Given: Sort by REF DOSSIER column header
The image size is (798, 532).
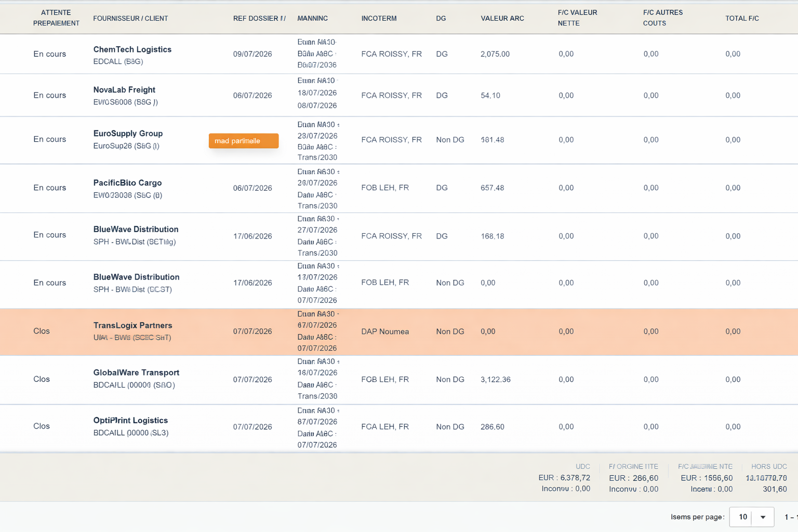Looking at the screenshot, I should click(x=259, y=18).
